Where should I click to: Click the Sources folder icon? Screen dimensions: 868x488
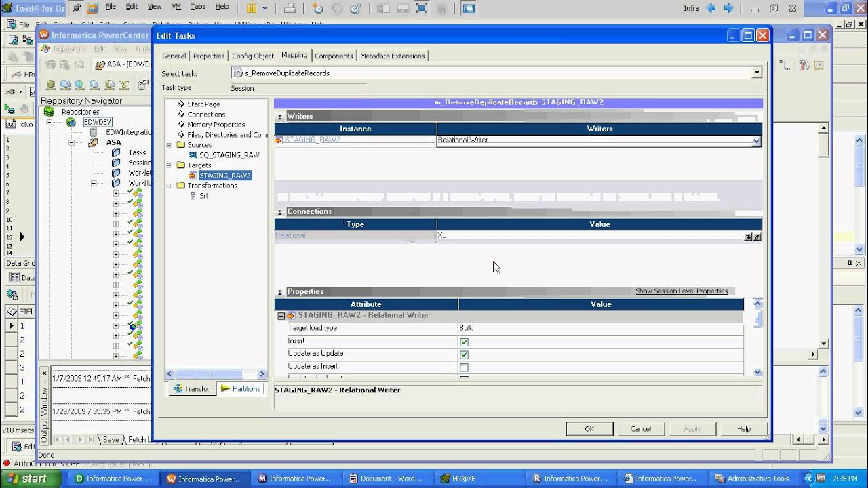(180, 145)
